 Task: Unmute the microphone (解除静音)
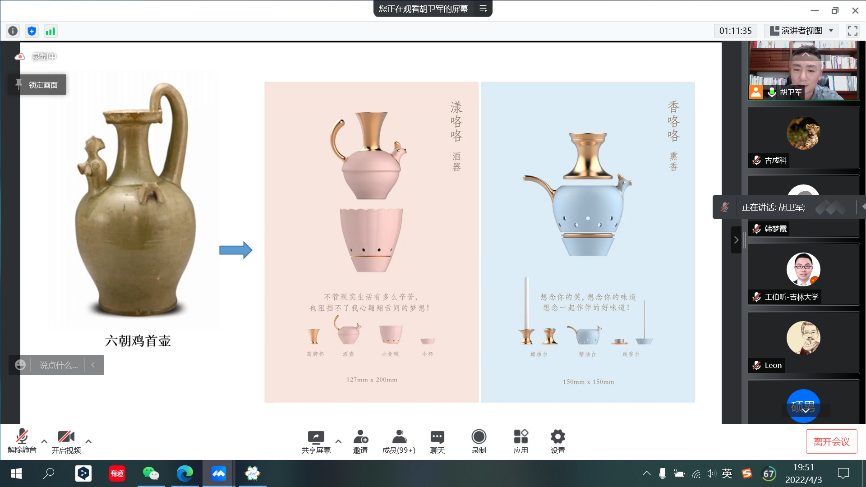pos(21,441)
